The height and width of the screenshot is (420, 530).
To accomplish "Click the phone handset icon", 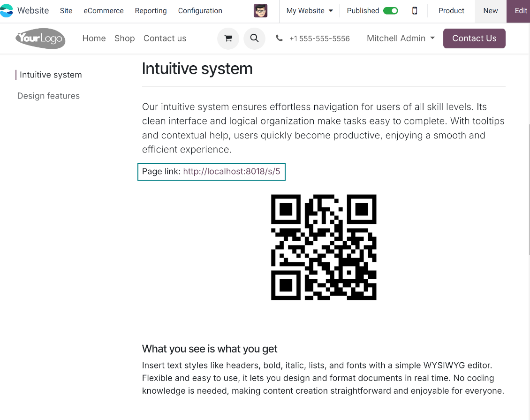I will pyautogui.click(x=279, y=38).
